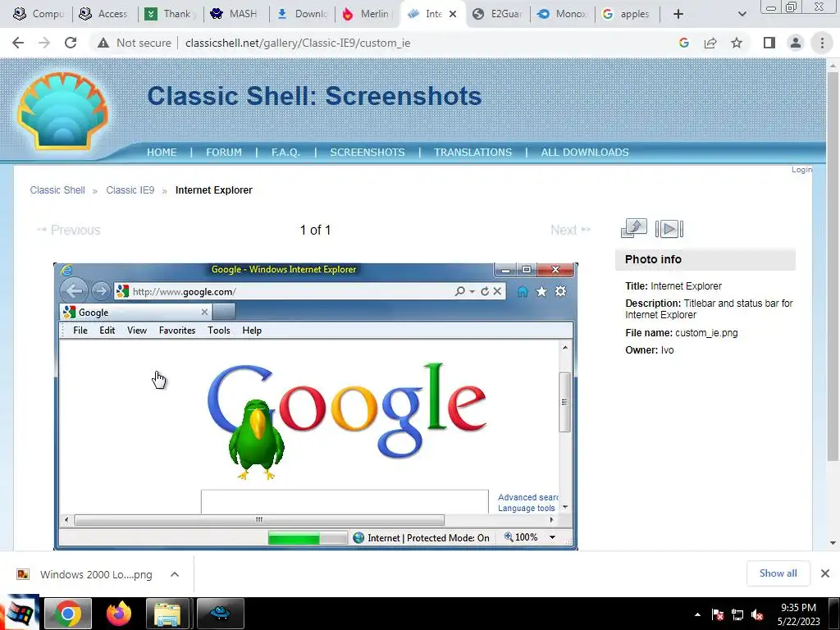Click the muted volume tray icon
Screen dimensions: 840x630
point(757,615)
